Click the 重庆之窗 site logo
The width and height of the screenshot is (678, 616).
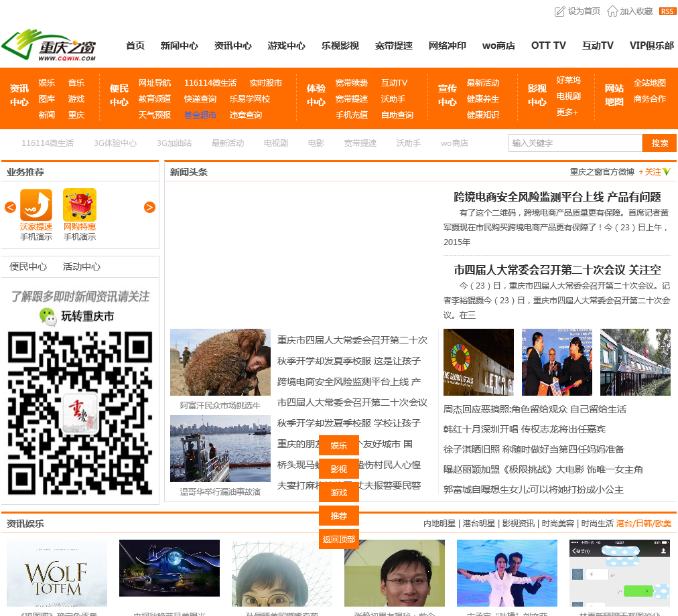click(x=48, y=45)
